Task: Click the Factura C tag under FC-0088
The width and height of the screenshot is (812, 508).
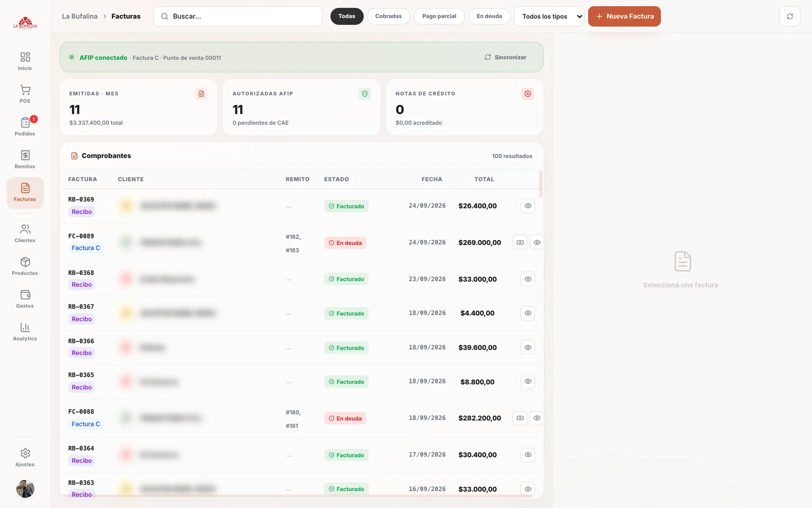Action: coord(86,424)
